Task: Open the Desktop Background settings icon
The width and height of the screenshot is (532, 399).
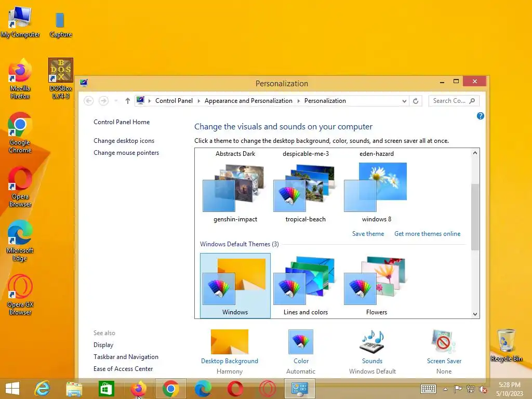Action: (229, 342)
